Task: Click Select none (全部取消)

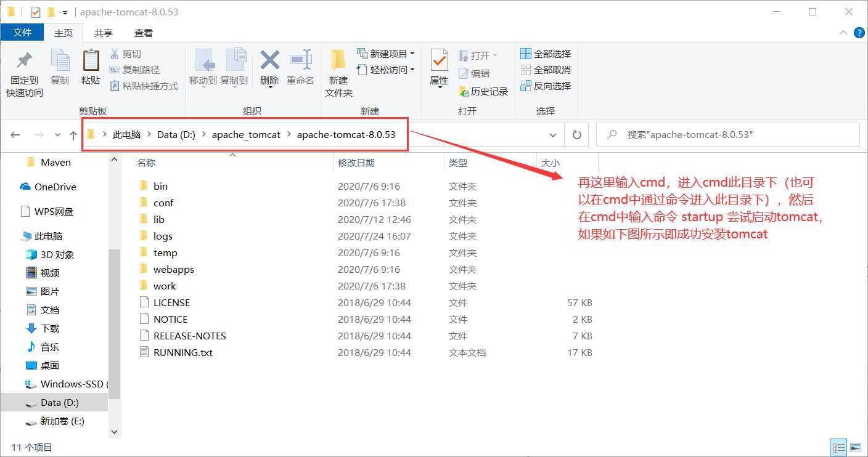Action: click(546, 70)
